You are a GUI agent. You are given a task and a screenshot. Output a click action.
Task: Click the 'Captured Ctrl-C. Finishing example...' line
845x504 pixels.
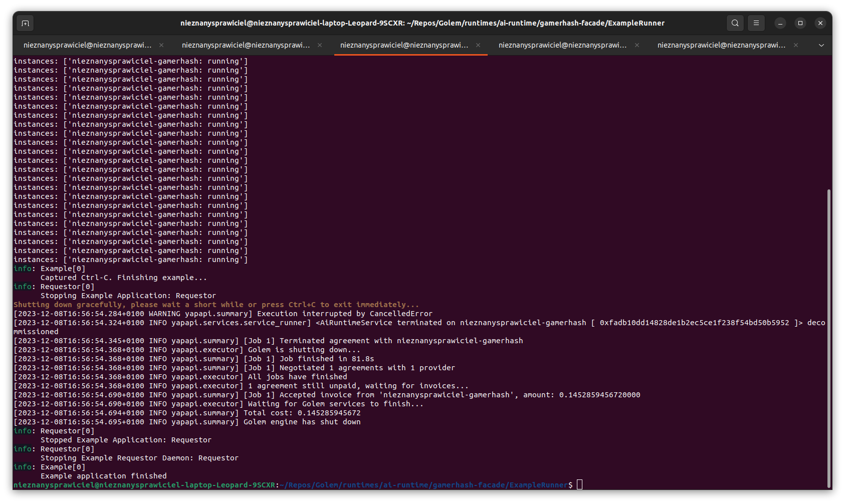[124, 278]
